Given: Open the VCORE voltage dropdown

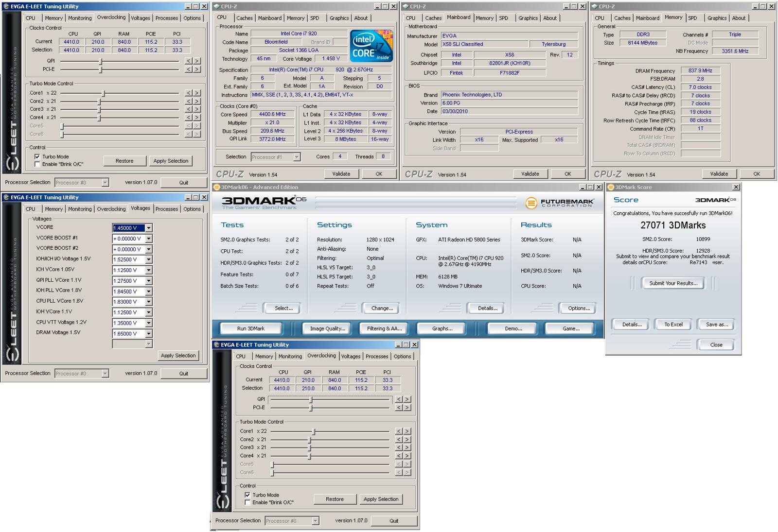Looking at the screenshot, I should pyautogui.click(x=149, y=228).
